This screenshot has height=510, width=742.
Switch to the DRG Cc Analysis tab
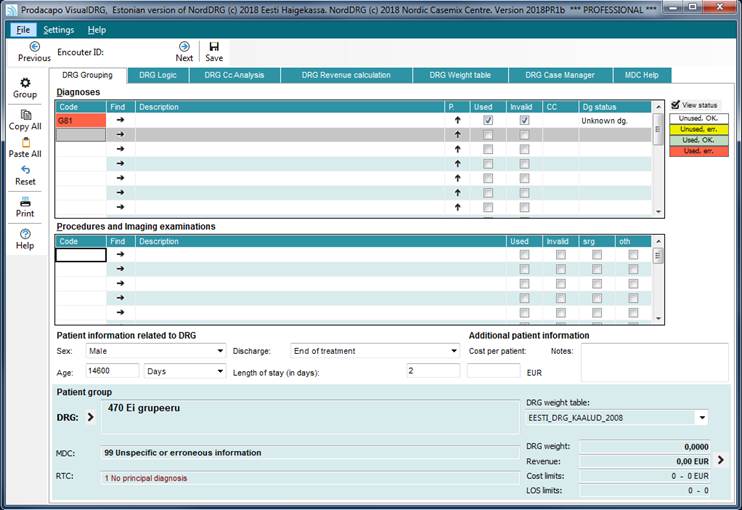[x=234, y=75]
